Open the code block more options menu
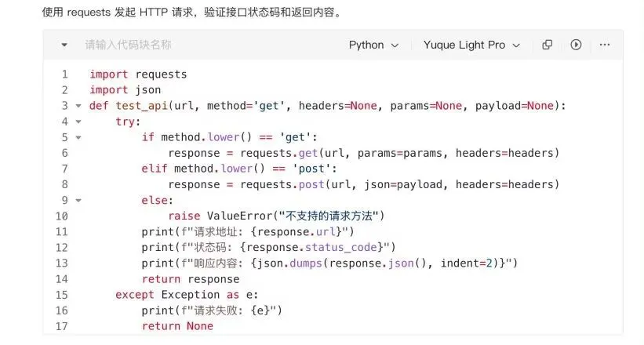 click(x=604, y=45)
